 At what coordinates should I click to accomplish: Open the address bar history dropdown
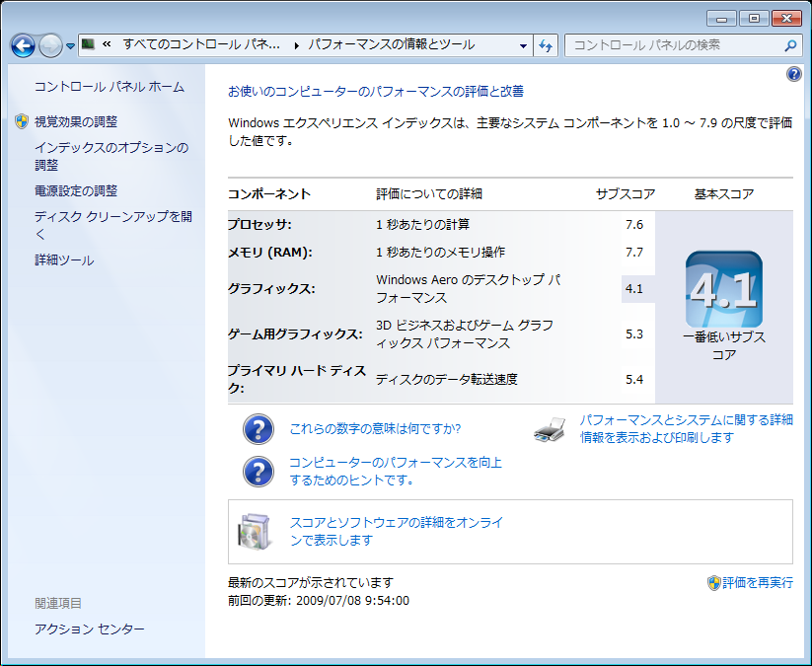[524, 45]
